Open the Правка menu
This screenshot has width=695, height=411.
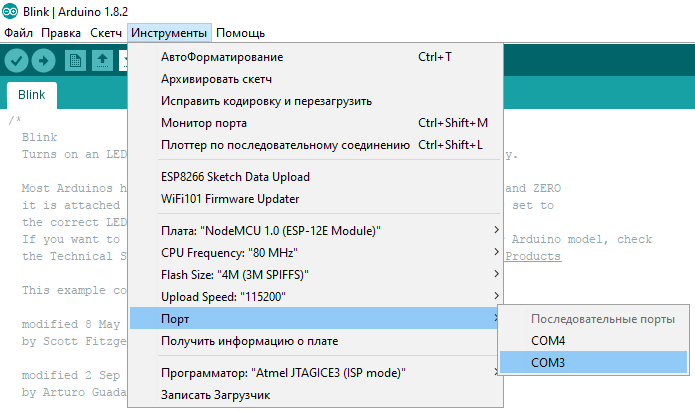pyautogui.click(x=61, y=33)
